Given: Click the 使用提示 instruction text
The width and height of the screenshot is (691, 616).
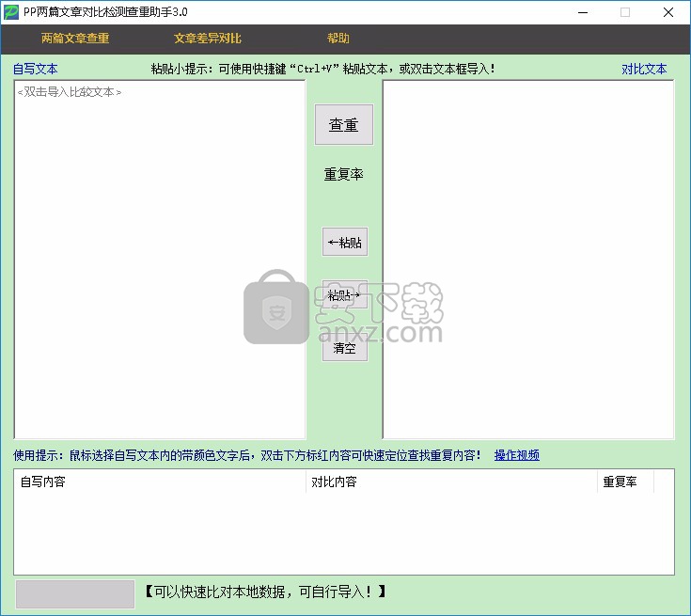Looking at the screenshot, I should [x=247, y=455].
